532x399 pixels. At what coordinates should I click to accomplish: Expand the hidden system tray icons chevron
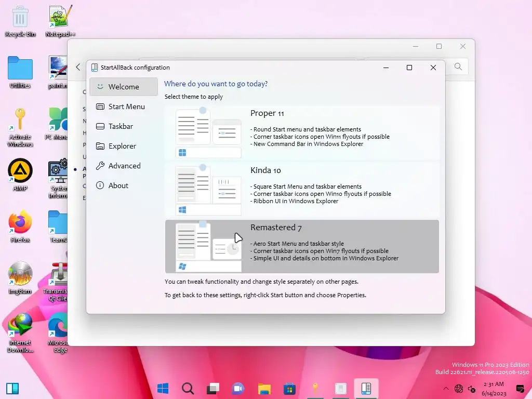[x=446, y=389]
